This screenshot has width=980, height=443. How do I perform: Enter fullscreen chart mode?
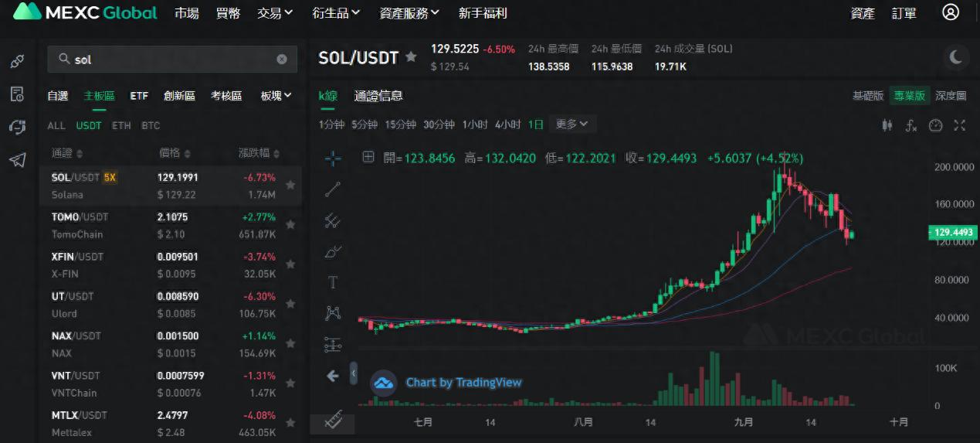(x=960, y=125)
